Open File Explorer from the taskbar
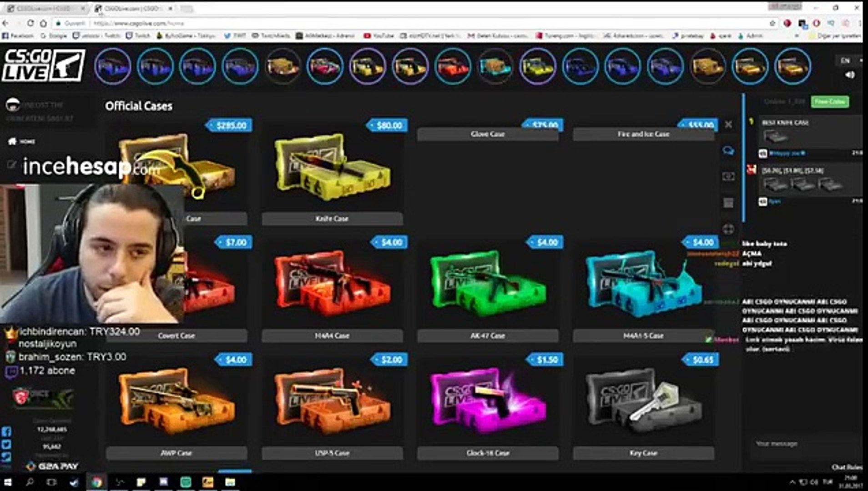Image resolution: width=868 pixels, height=491 pixels. pos(230,482)
